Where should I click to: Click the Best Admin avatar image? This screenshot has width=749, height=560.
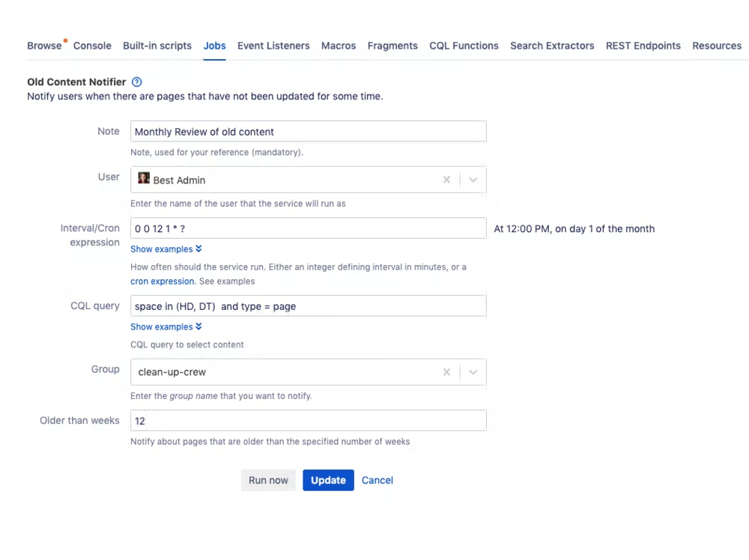[x=144, y=178]
